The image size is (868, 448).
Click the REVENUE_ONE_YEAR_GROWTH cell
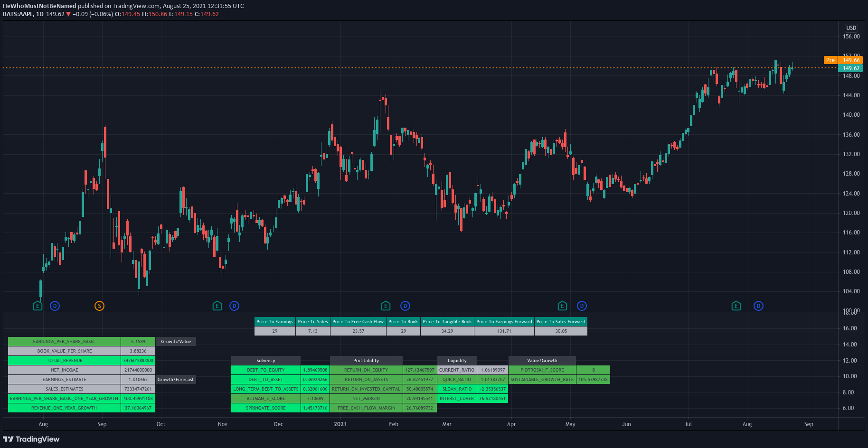click(x=64, y=408)
